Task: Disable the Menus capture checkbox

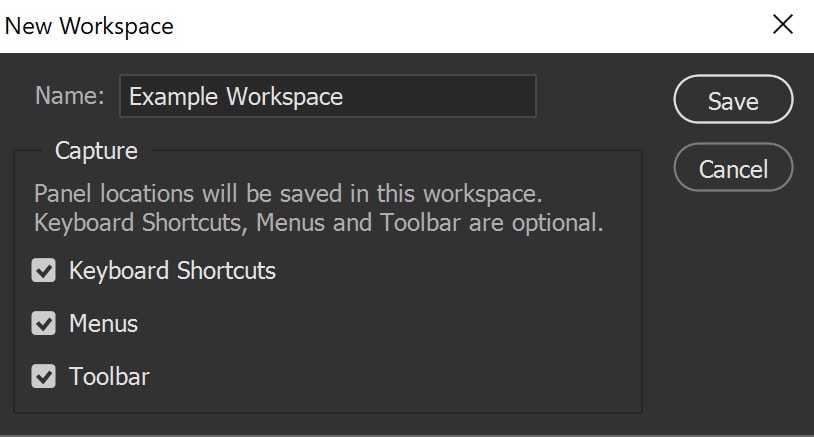Action: pos(43,323)
